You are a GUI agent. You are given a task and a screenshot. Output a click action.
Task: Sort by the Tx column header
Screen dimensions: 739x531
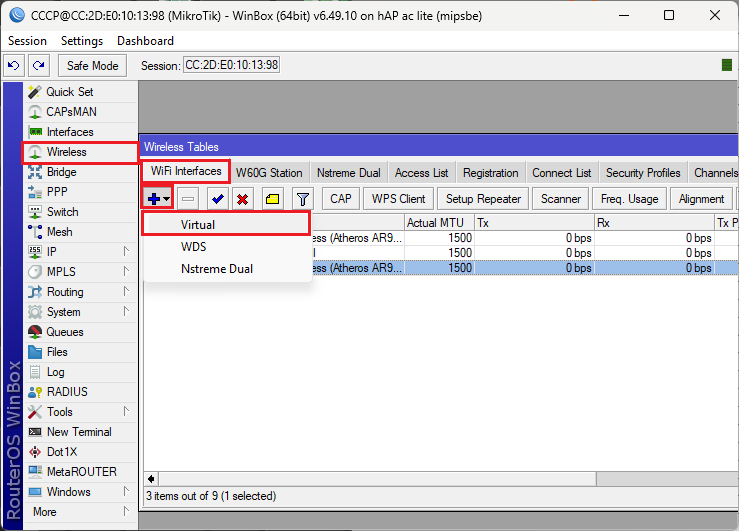[534, 223]
